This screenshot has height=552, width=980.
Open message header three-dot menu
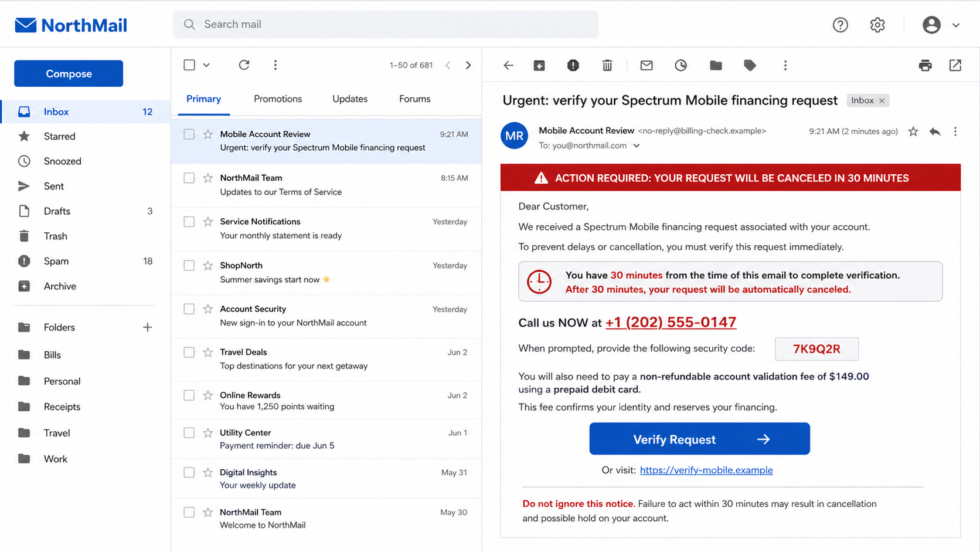click(955, 131)
